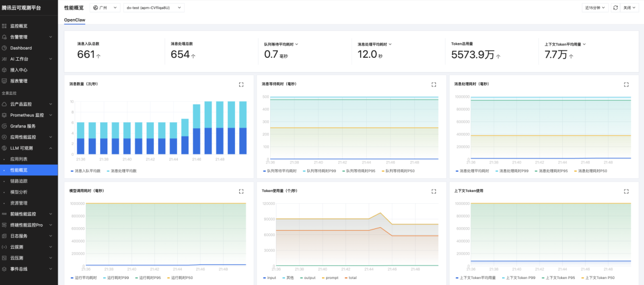This screenshot has width=644, height=285.
Task: Toggle 上下文Token P50 legend series
Action: point(599,278)
